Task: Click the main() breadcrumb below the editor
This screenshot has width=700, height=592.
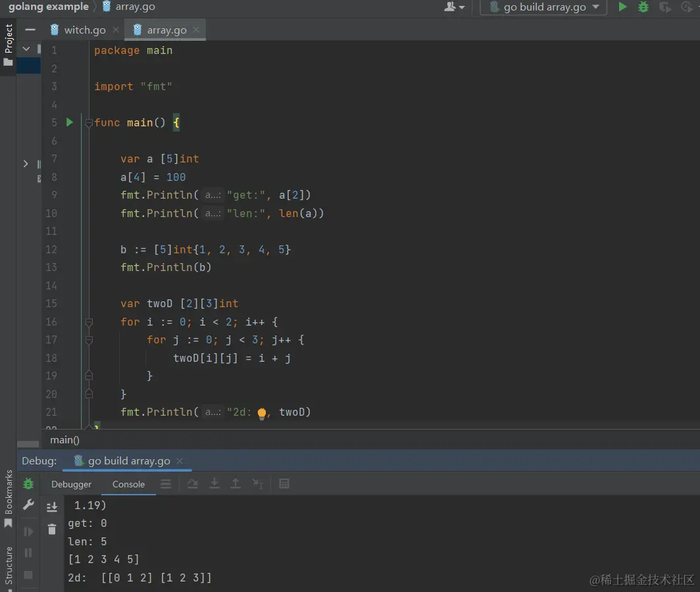Action: click(64, 440)
